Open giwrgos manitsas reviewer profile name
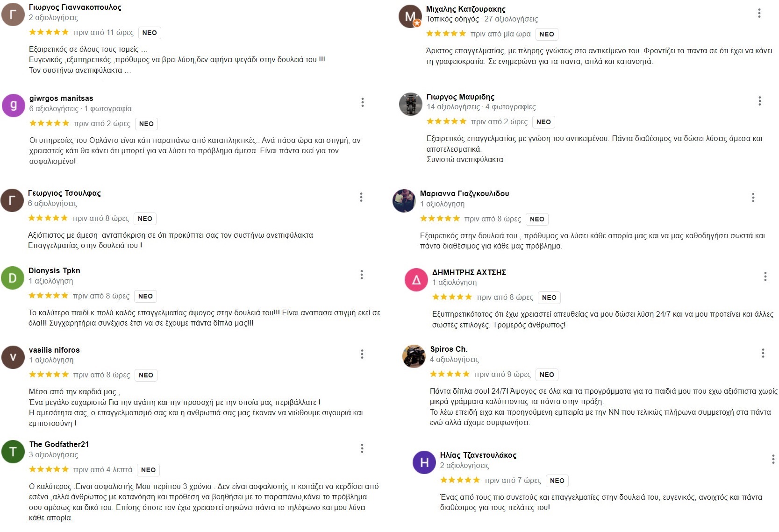This screenshot has width=779, height=532. click(61, 98)
